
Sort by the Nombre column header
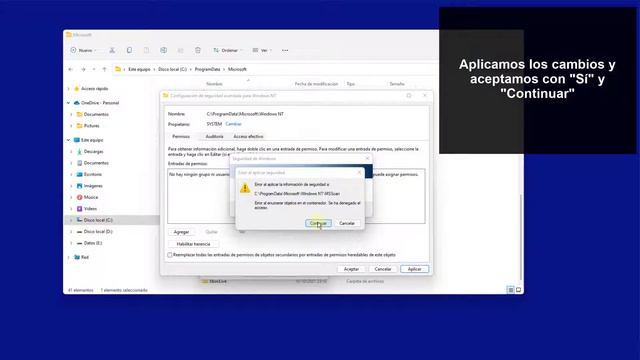point(214,84)
